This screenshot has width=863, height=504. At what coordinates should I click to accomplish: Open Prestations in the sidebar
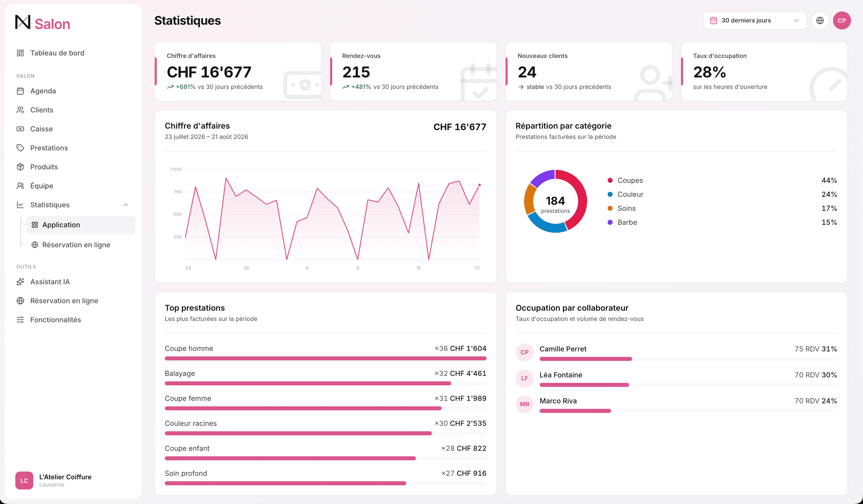(49, 148)
